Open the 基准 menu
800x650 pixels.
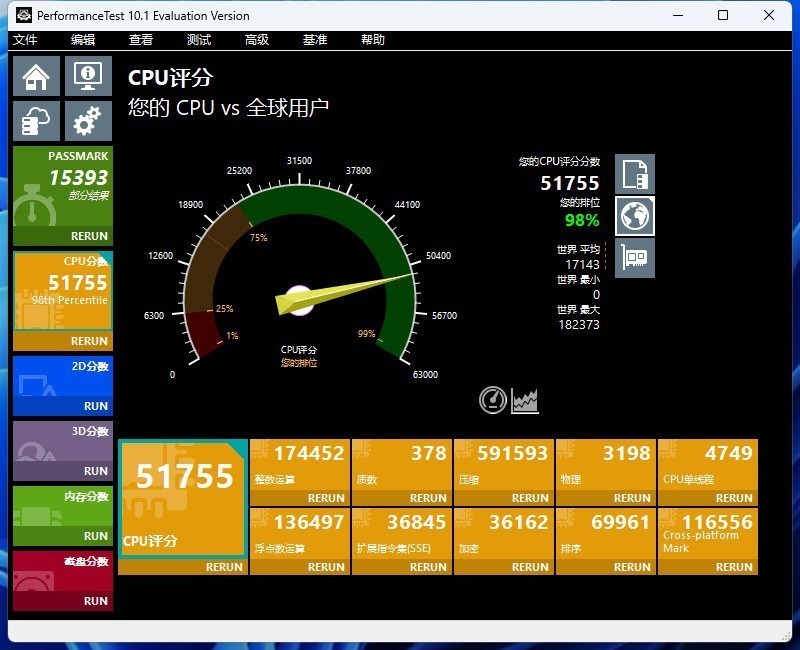tap(315, 40)
